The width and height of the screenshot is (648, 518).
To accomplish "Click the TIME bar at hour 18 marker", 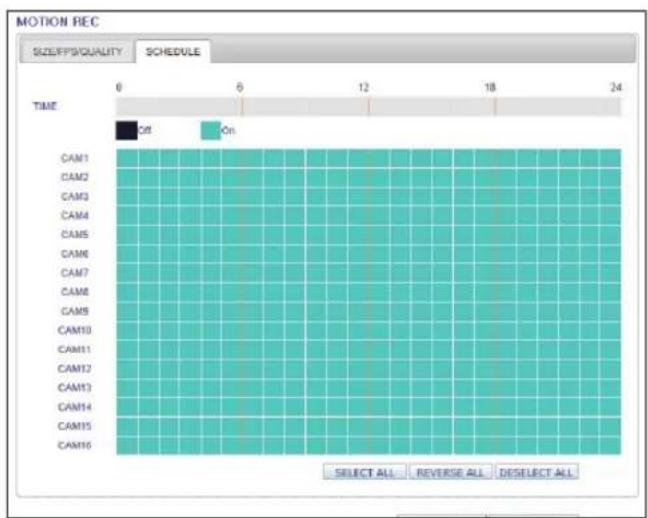I will tap(495, 107).
